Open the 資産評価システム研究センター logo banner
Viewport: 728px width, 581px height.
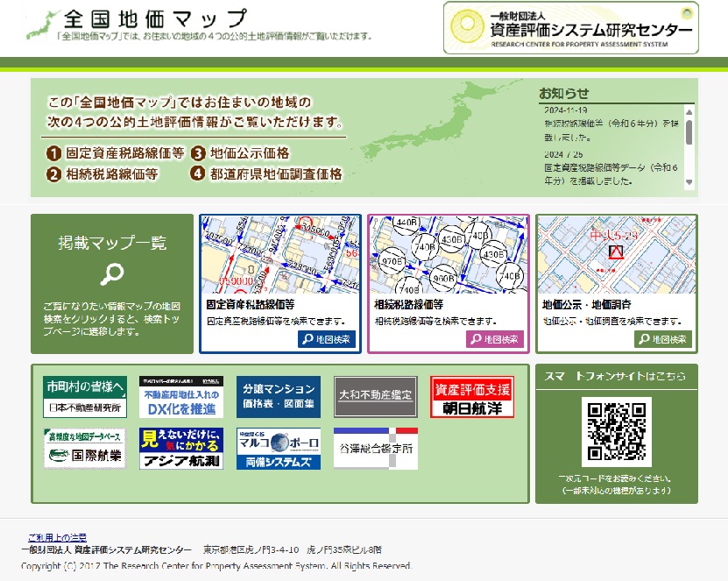571,28
